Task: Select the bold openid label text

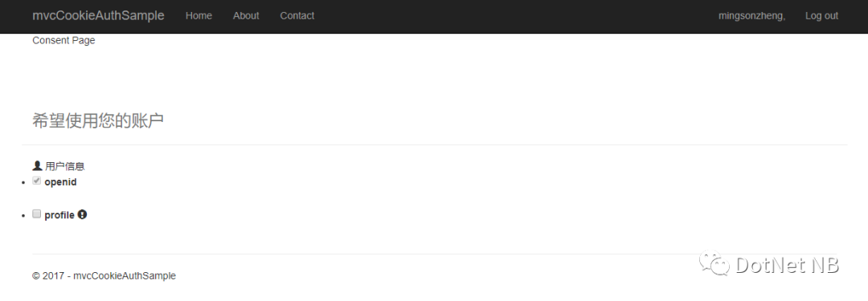Action: coord(60,182)
